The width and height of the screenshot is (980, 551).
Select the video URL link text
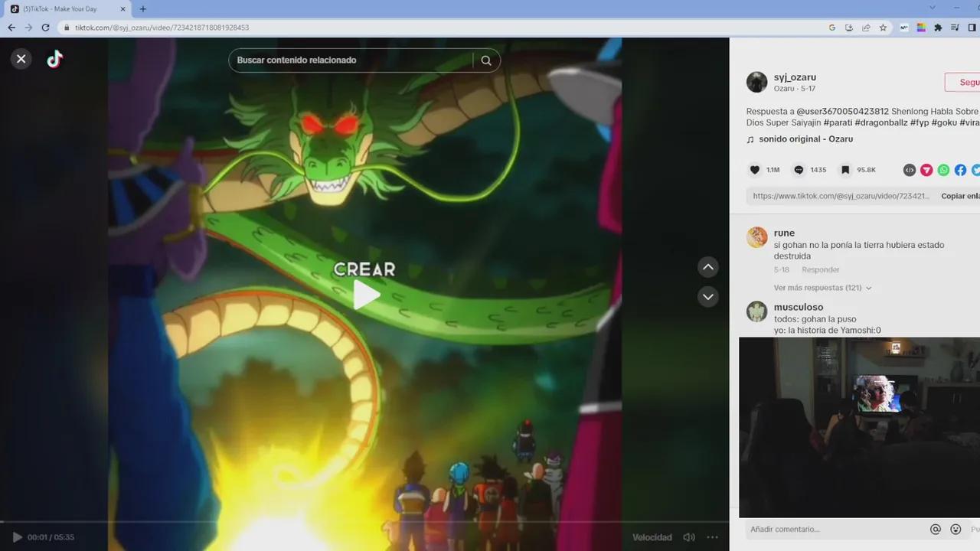click(x=841, y=196)
